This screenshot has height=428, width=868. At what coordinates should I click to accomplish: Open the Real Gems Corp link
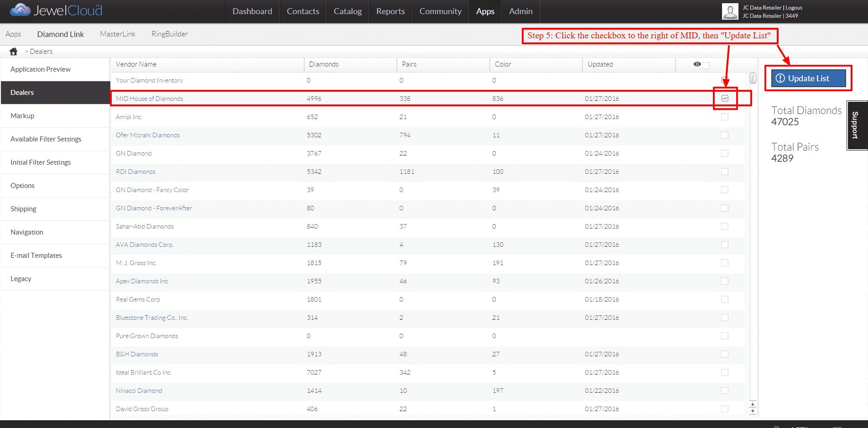pos(138,299)
